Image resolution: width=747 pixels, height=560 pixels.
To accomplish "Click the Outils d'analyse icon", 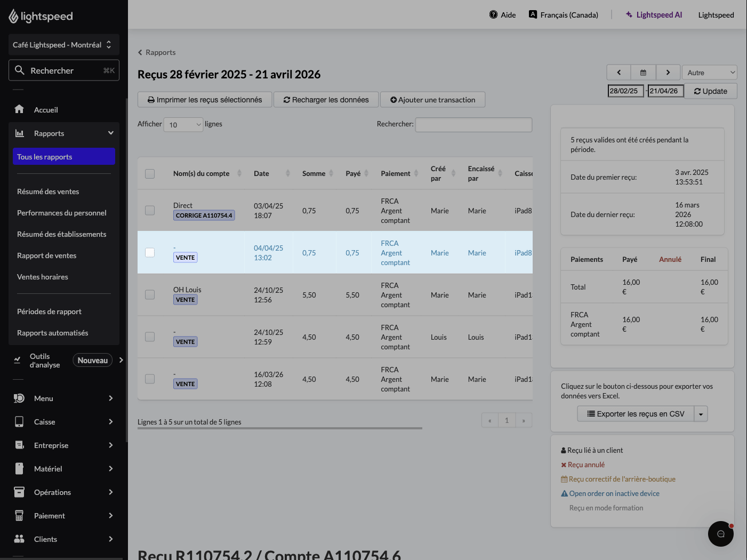I will point(17,361).
